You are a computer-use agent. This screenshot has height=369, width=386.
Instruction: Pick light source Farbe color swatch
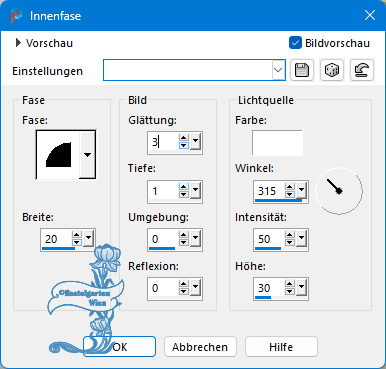click(x=277, y=143)
